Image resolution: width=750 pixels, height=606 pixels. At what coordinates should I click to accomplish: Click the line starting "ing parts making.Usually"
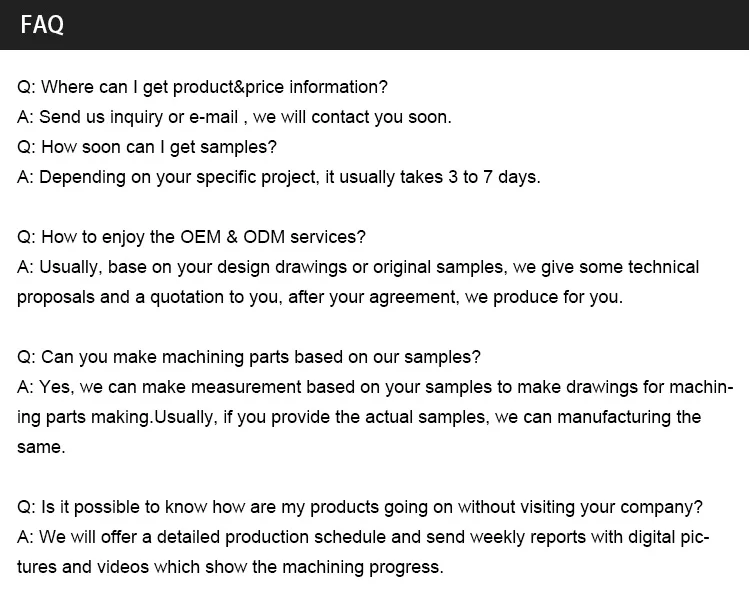(359, 417)
